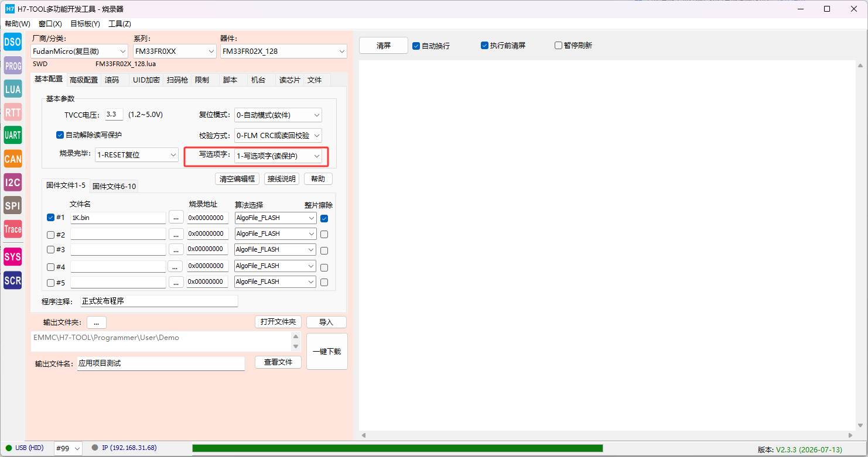This screenshot has height=457, width=868.
Task: Click the USB (HID) green status indicator
Action: click(9, 448)
